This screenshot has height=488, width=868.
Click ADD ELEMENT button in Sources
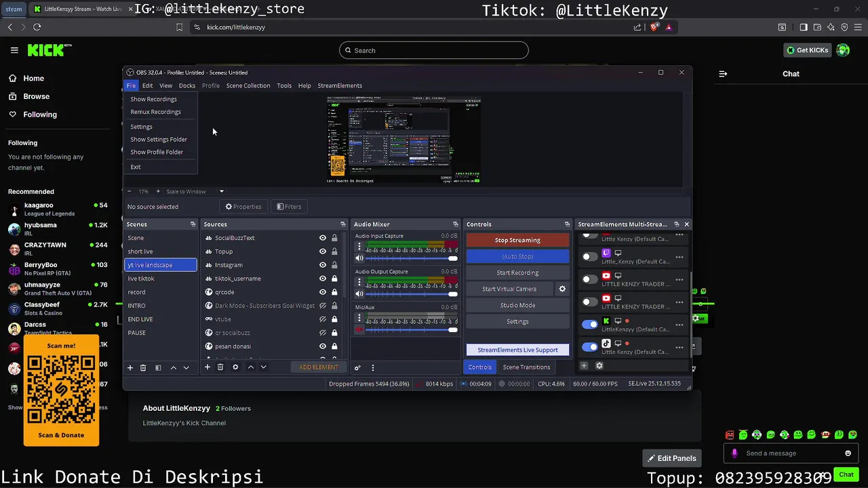(x=319, y=367)
